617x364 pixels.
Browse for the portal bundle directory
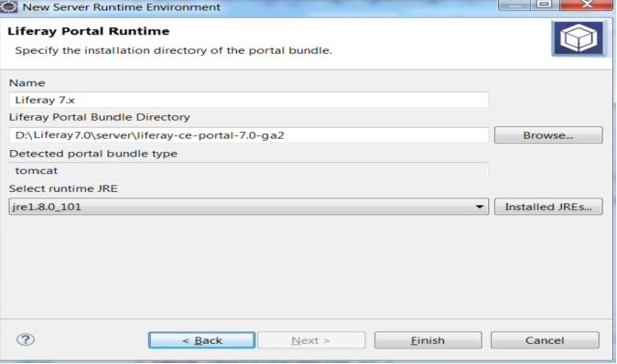coord(548,135)
